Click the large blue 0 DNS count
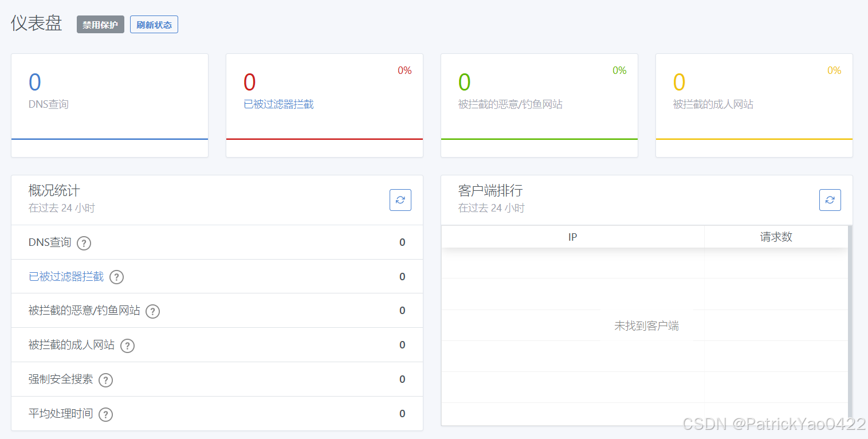Image resolution: width=868 pixels, height=439 pixels. (x=35, y=82)
